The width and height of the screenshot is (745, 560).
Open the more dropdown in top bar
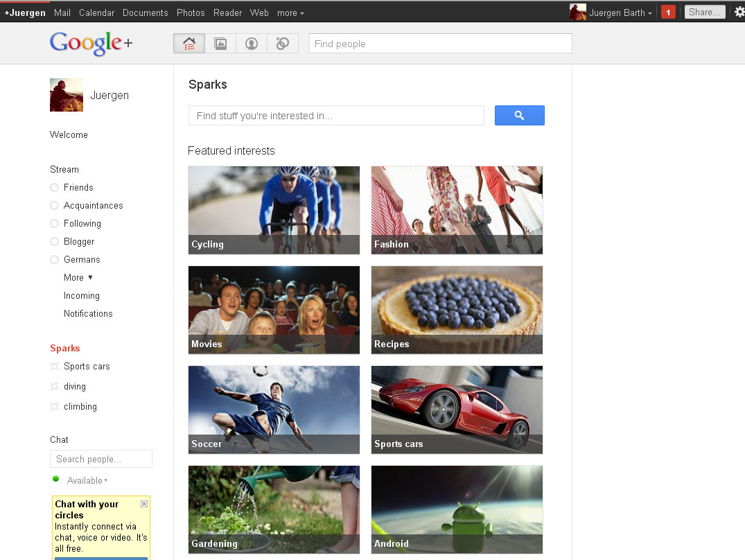(x=290, y=13)
